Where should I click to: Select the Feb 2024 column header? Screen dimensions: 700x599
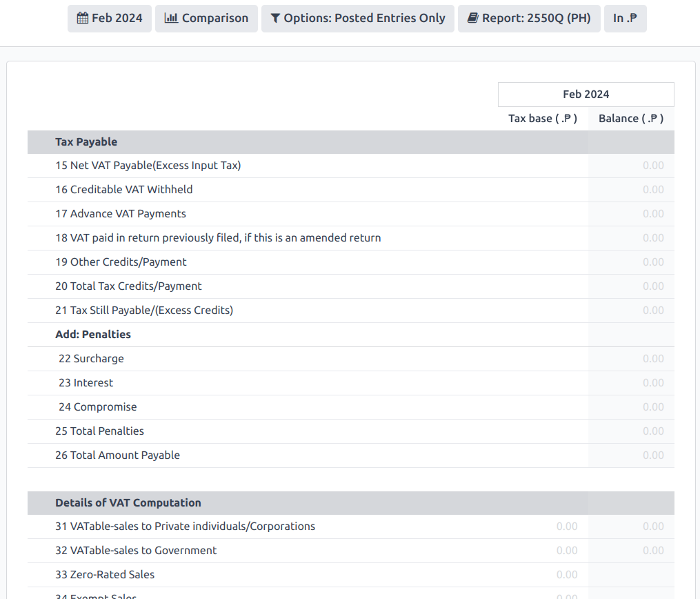(586, 94)
